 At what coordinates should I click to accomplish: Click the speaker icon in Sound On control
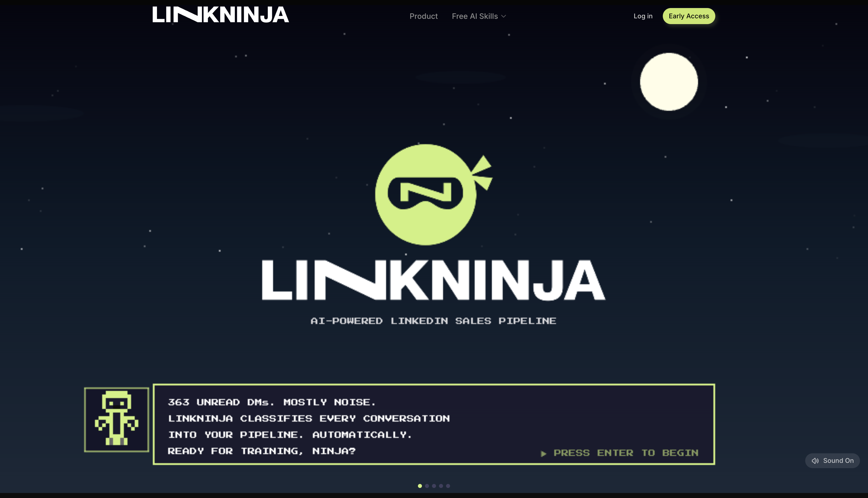[x=815, y=460]
